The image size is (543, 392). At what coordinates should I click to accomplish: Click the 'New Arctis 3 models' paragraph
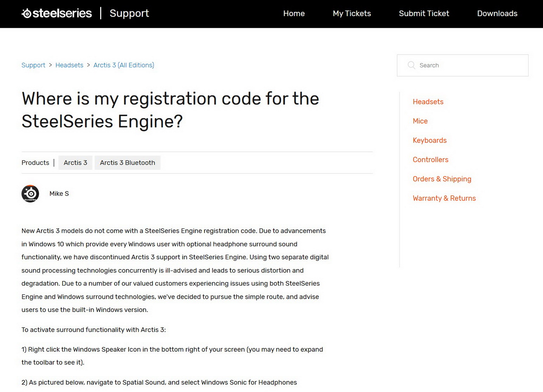[175, 270]
